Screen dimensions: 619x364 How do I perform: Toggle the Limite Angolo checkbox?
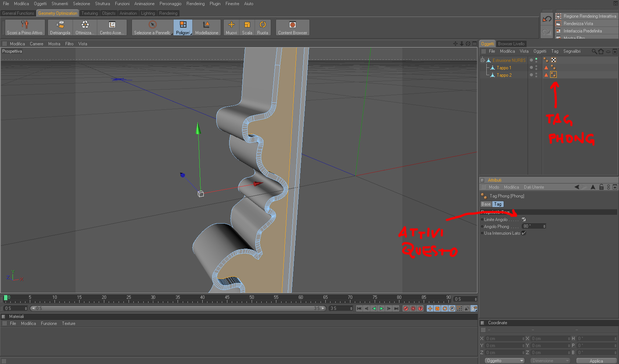coord(524,220)
